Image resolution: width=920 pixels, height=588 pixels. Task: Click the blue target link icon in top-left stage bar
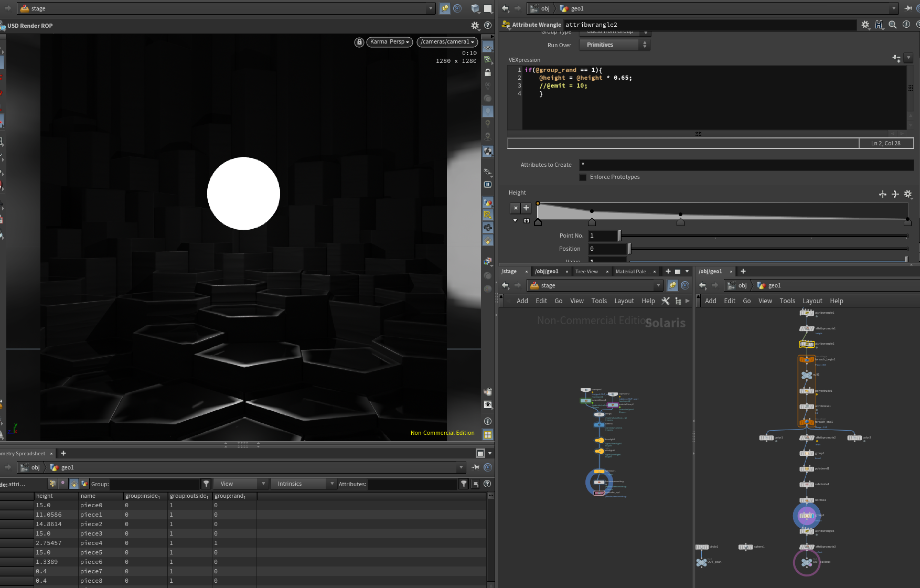coord(457,8)
